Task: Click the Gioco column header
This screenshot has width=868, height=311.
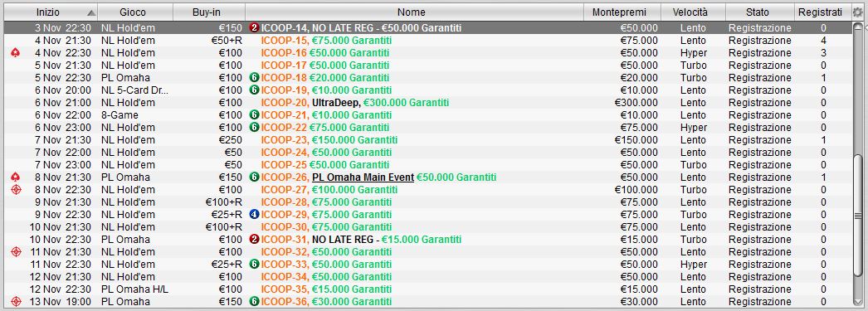Action: tap(133, 12)
